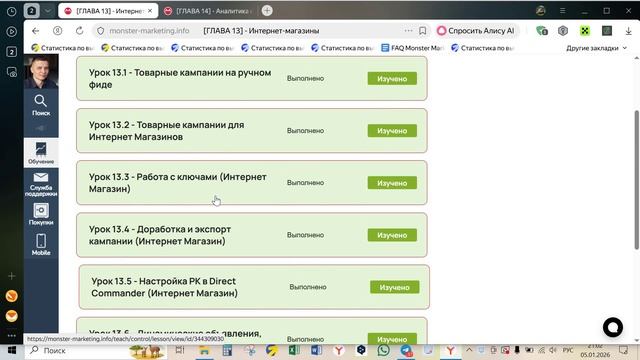Screen dimensions: 640x360
Task: Open Telegram from the taskbar
Action: tap(406, 350)
